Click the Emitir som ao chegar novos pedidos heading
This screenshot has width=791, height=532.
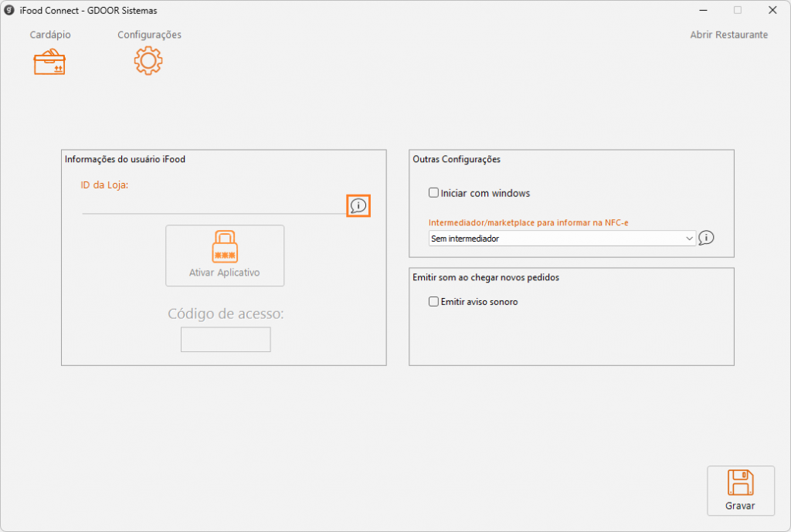[486, 277]
